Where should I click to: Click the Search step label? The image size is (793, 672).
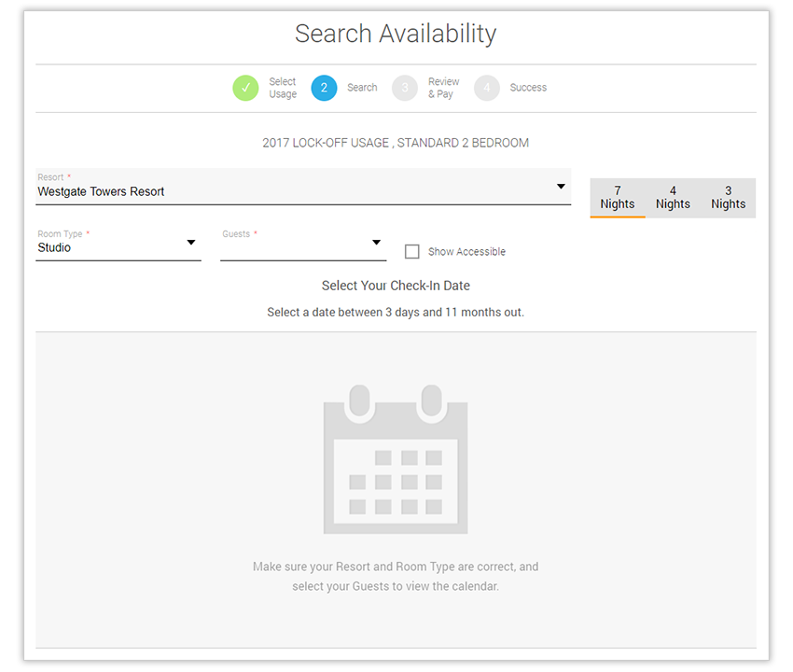click(362, 88)
